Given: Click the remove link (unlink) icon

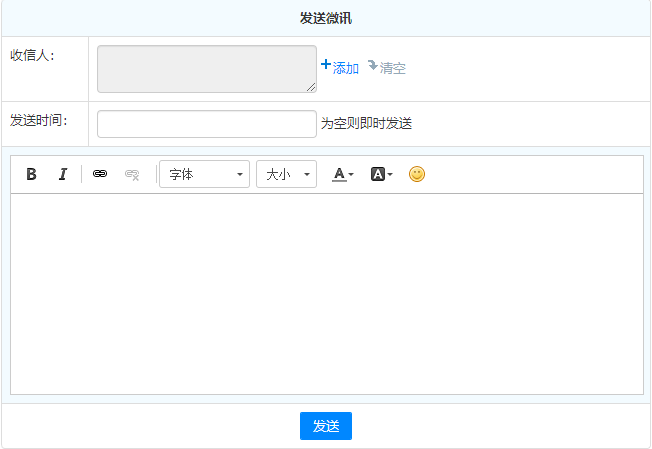Looking at the screenshot, I should pos(131,174).
